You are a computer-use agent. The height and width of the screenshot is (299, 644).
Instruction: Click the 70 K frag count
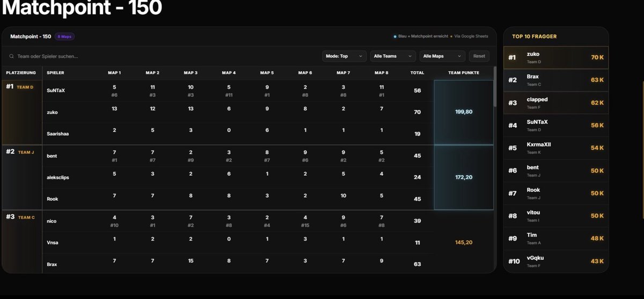tap(597, 57)
